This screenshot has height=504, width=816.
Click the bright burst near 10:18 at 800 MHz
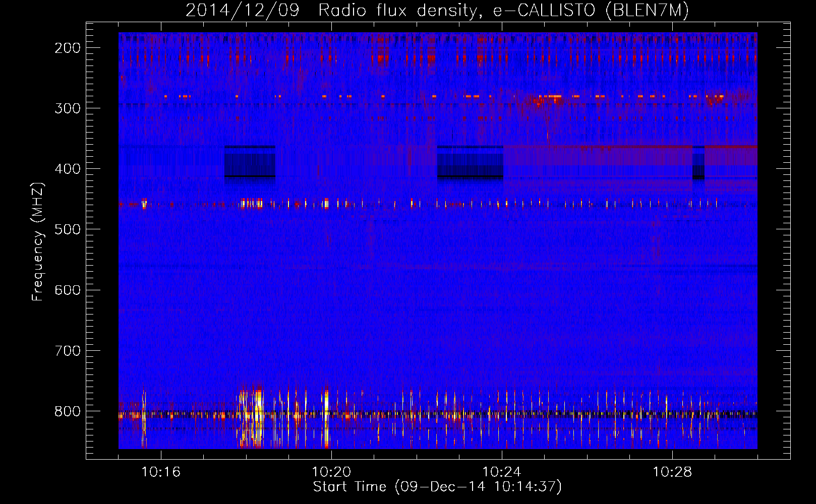tap(251, 416)
